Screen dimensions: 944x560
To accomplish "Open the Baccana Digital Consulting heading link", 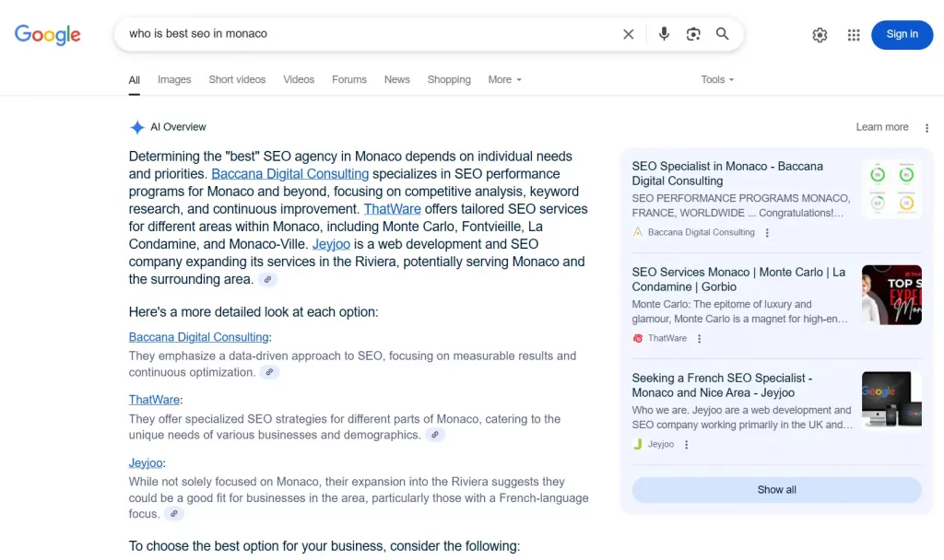I will (x=199, y=337).
